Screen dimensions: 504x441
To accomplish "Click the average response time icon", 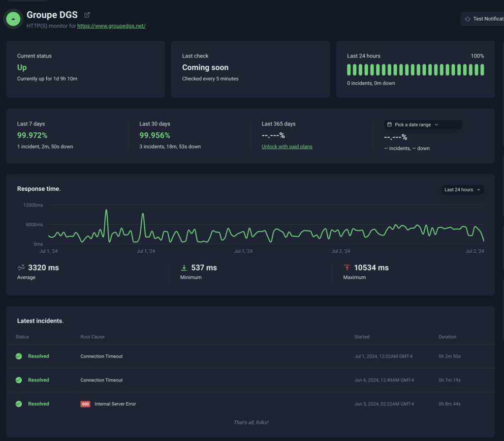I will 21,267.
